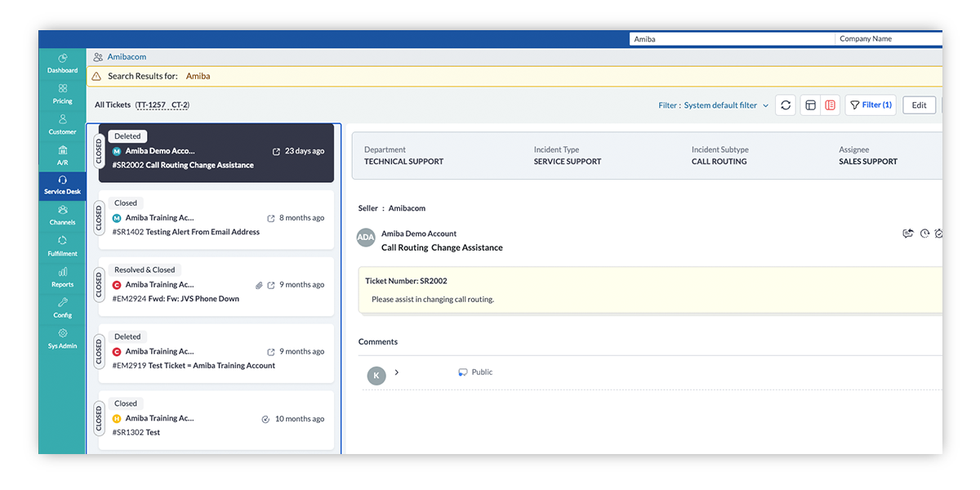Click the warning icon in search results bar
980x490 pixels.
pos(96,76)
